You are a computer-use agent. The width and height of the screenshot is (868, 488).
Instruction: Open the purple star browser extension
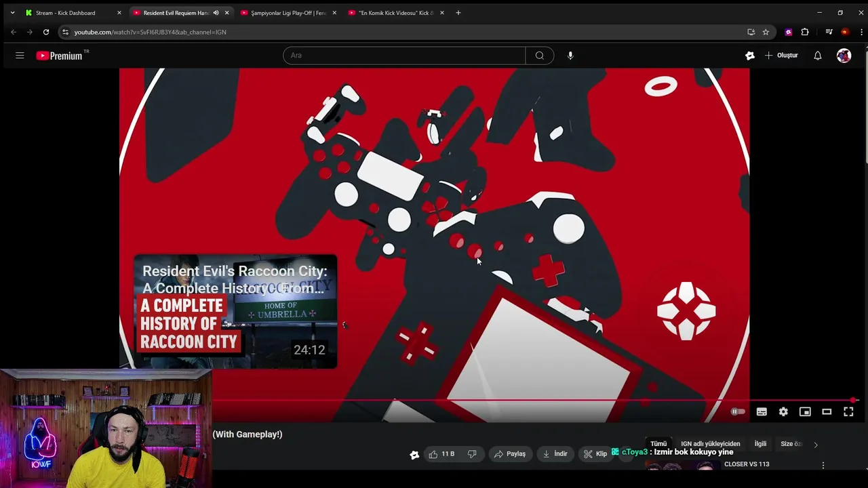point(788,32)
